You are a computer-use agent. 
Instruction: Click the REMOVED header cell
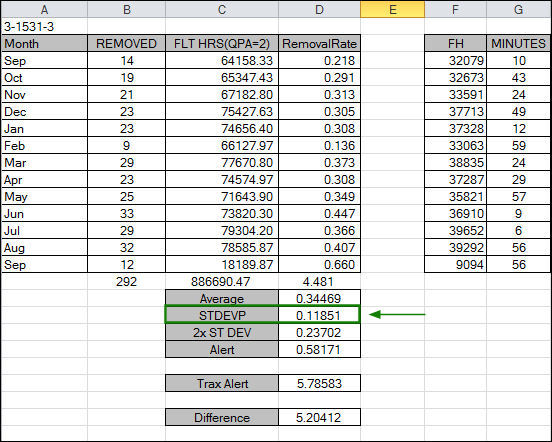(126, 43)
